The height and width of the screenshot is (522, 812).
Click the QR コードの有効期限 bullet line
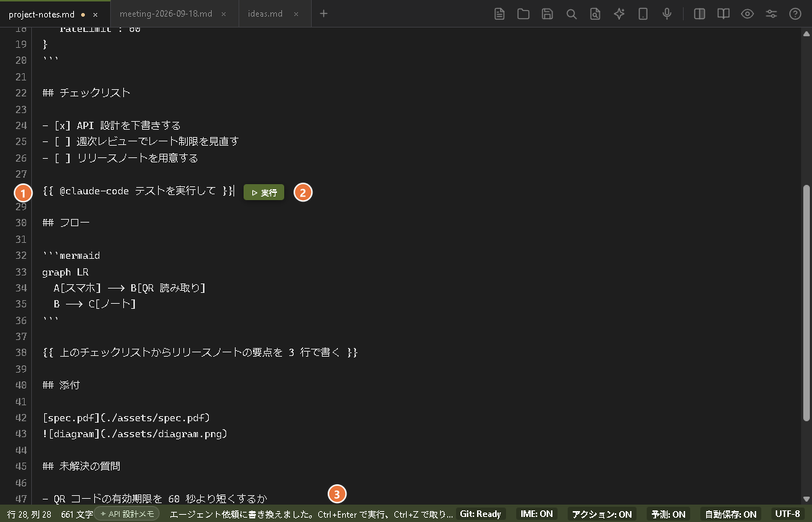pyautogui.click(x=155, y=498)
